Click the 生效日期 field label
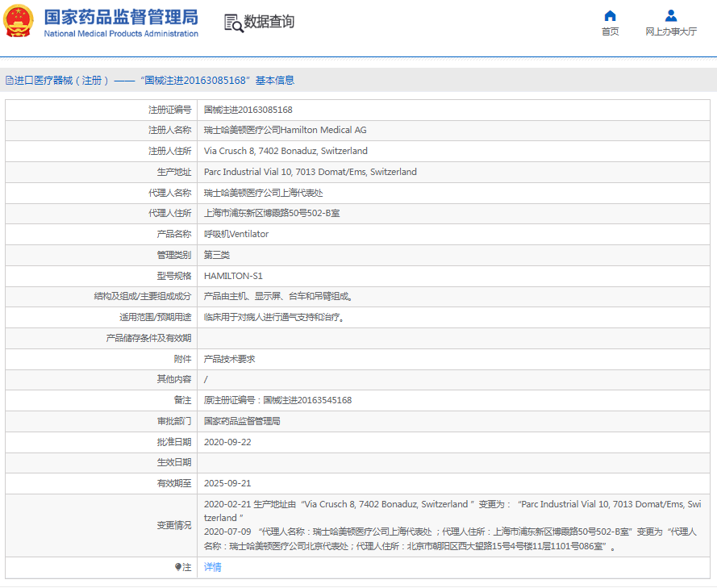Screen dimensions: 717x588 (174, 463)
